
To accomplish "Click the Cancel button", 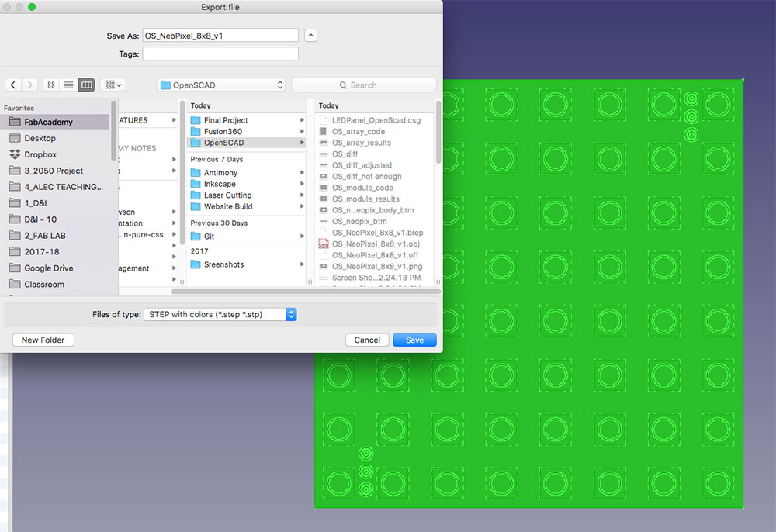I will (x=367, y=340).
